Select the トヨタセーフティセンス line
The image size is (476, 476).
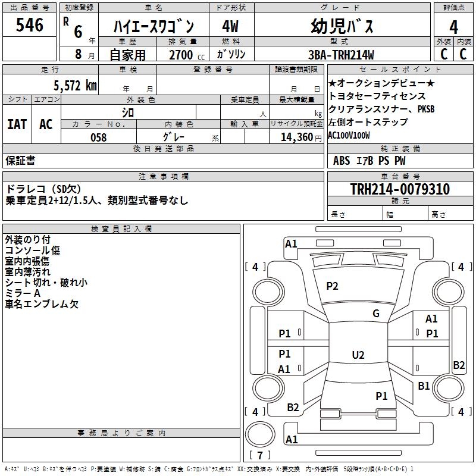(377, 96)
